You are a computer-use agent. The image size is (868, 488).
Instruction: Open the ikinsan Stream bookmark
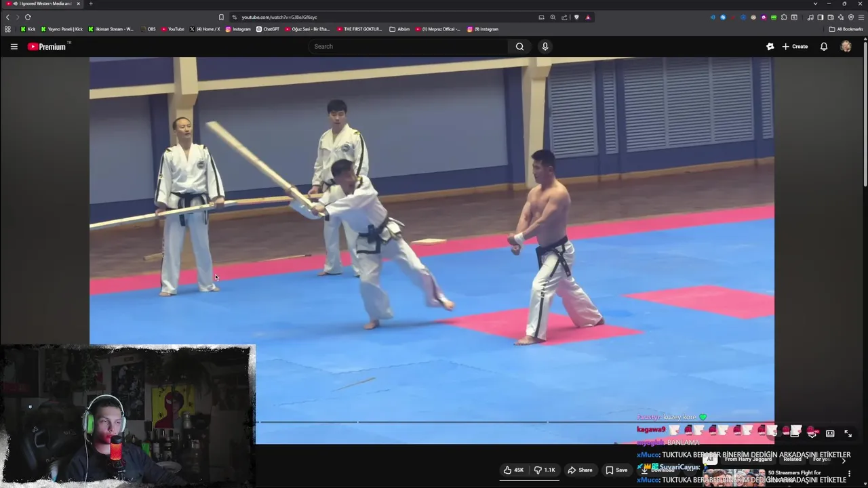[x=111, y=29]
